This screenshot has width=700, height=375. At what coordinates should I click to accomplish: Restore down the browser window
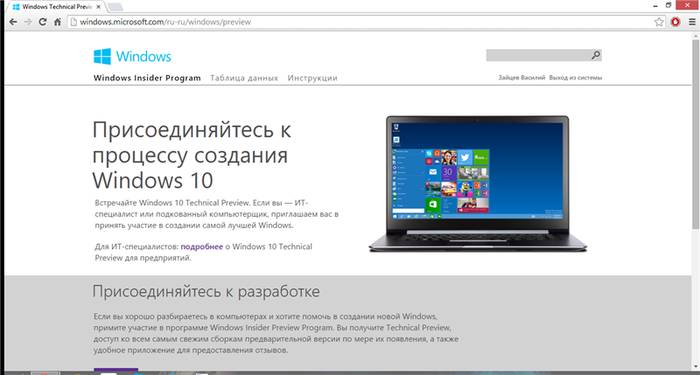click(x=668, y=5)
